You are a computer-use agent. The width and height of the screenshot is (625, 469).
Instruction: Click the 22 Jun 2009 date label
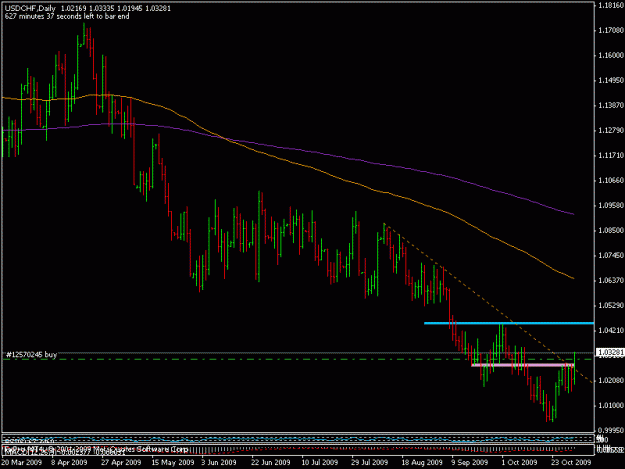click(271, 463)
